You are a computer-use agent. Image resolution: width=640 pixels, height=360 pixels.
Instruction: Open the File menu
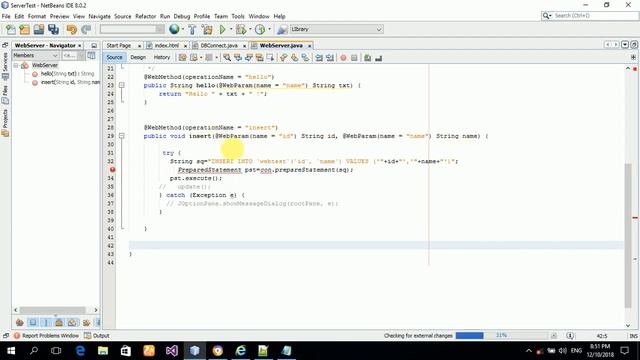[6, 16]
